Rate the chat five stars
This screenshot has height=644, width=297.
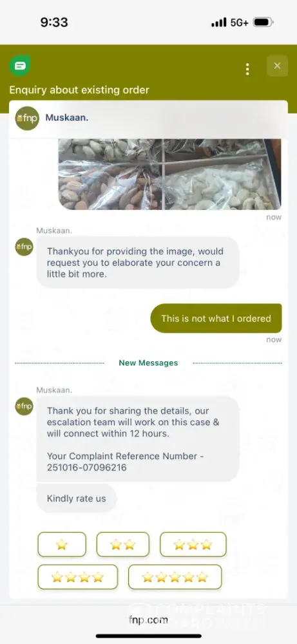click(x=175, y=577)
